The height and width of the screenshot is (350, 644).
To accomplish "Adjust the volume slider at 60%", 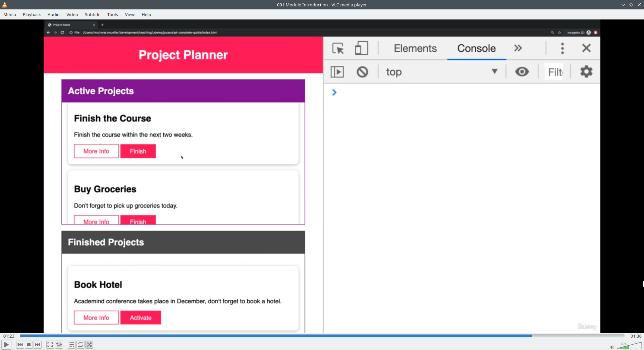I will [630, 346].
